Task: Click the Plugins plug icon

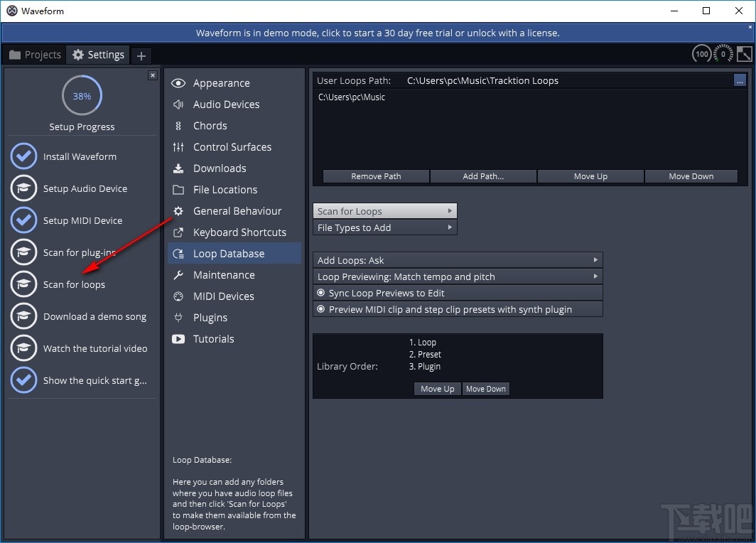Action: point(178,318)
